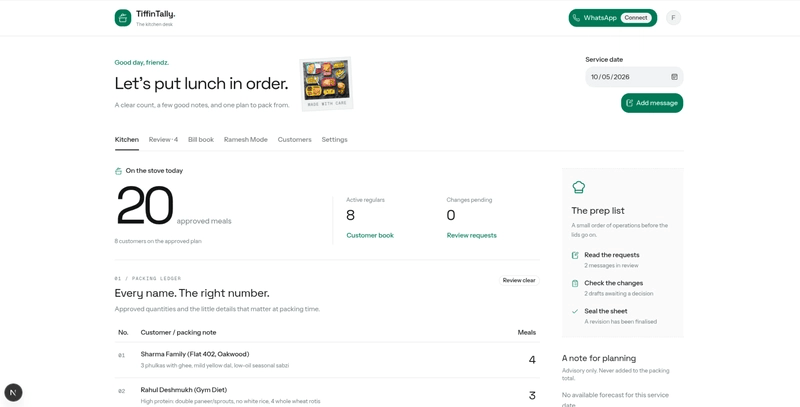Click the Read the requests icon
This screenshot has height=407, width=800.
[575, 255]
